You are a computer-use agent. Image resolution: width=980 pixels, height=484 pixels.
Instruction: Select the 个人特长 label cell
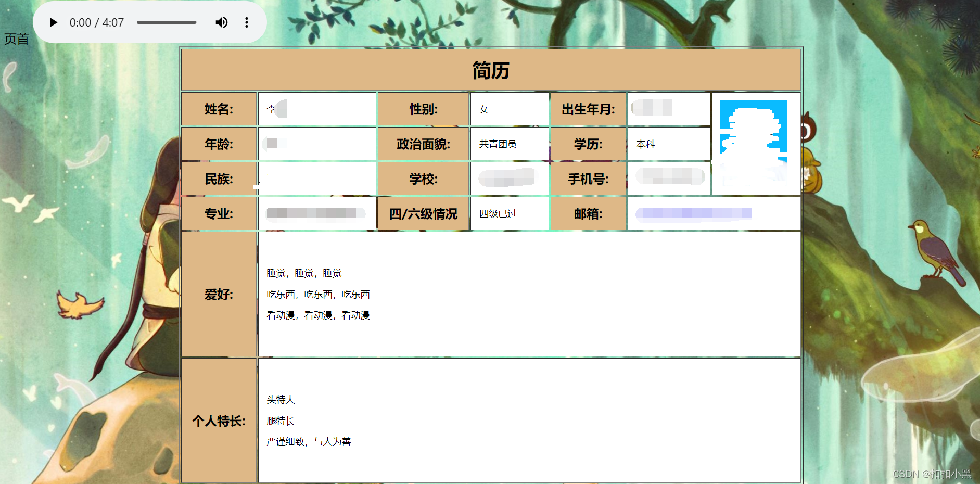pyautogui.click(x=219, y=421)
